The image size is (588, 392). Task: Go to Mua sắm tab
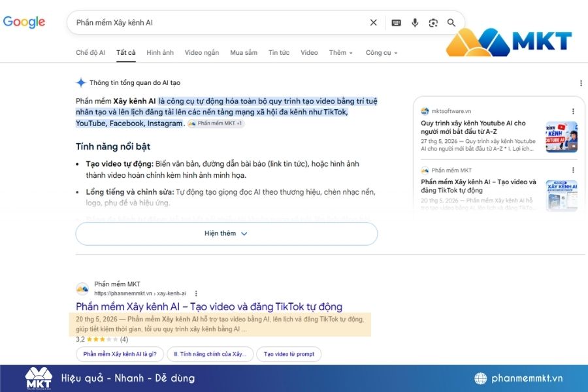(x=244, y=52)
